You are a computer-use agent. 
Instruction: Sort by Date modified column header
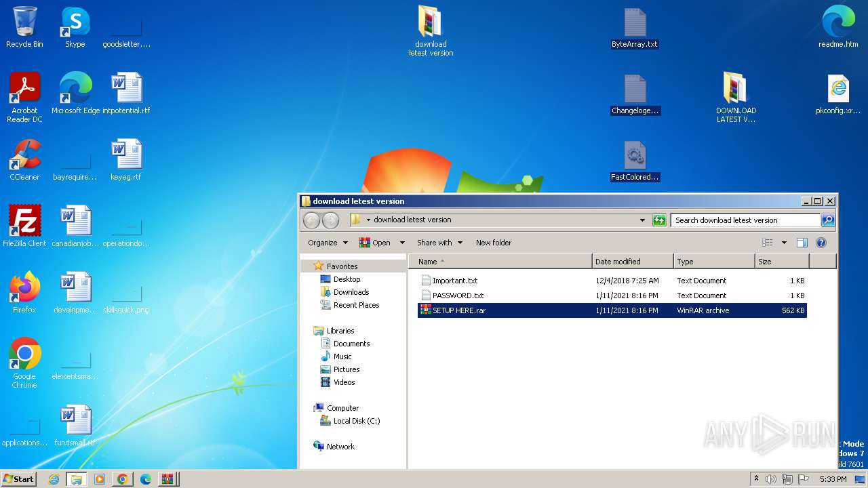[633, 262]
